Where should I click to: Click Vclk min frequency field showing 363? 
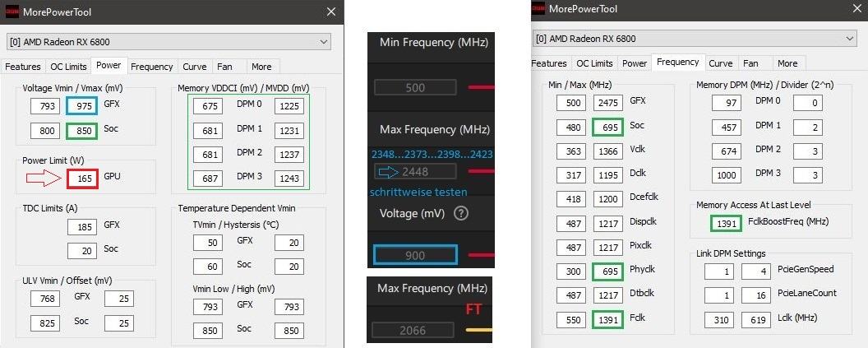coord(571,151)
